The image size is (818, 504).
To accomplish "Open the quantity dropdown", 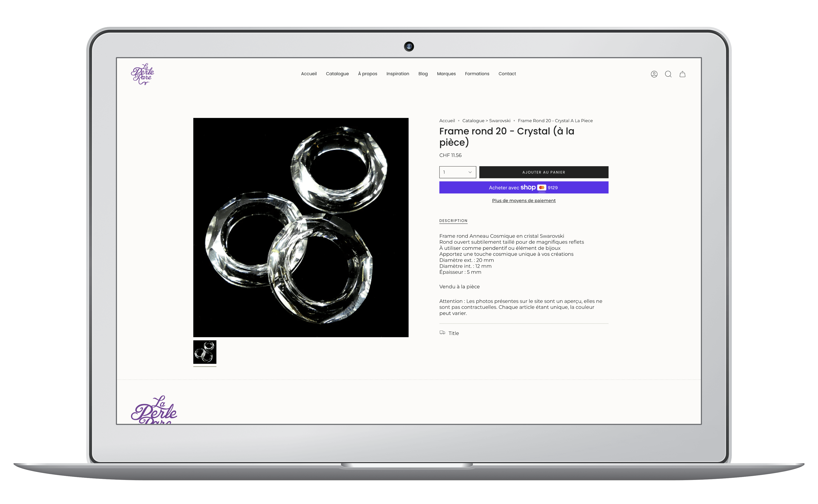I will tap(457, 172).
